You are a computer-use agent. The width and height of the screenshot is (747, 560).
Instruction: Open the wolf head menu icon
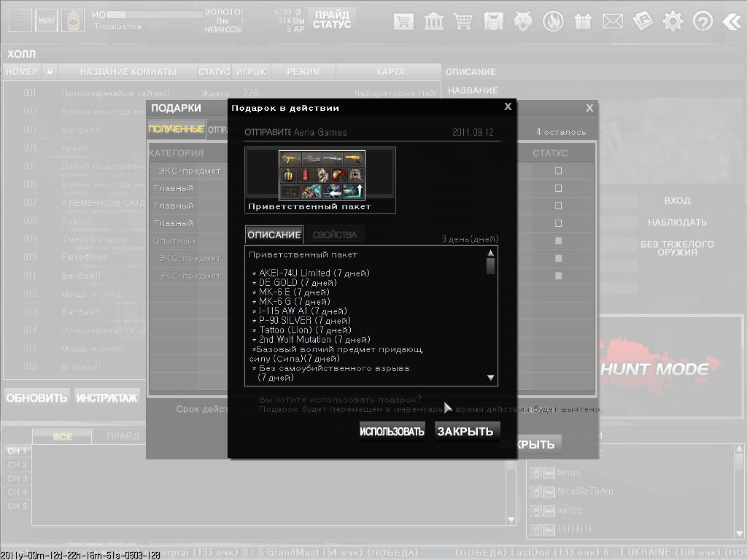coord(523,21)
